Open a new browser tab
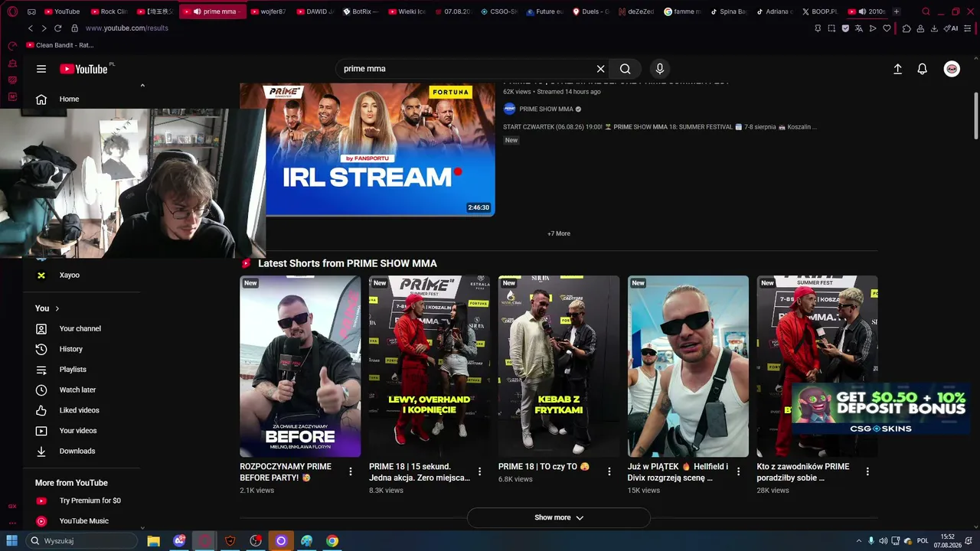 (x=897, y=11)
